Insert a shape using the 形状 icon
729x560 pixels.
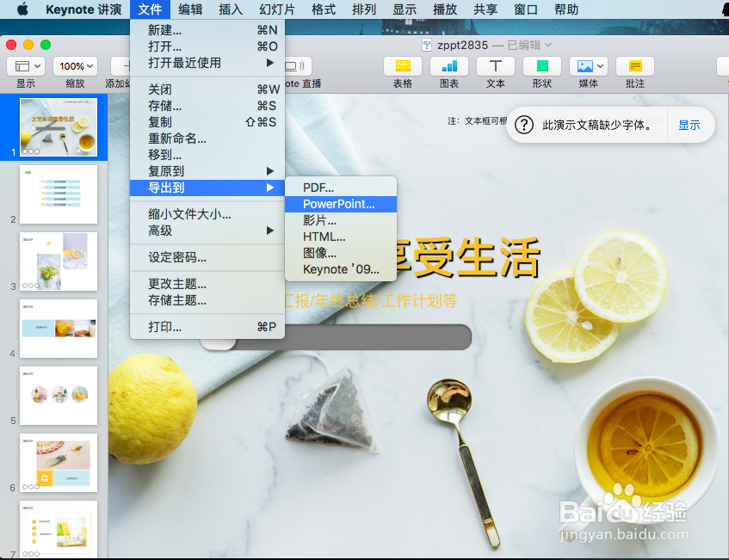(541, 66)
